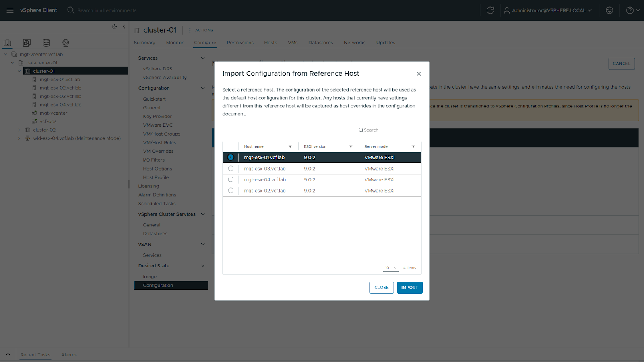Open the Hosts tab

270,43
